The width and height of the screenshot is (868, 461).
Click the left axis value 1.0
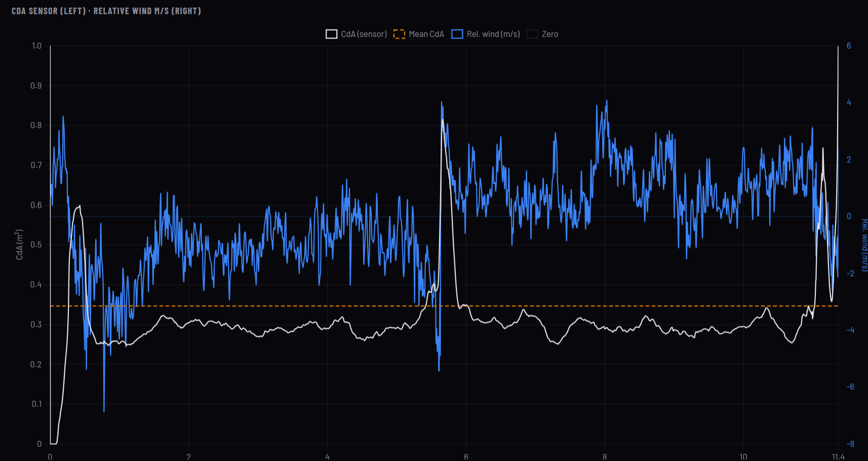tap(36, 46)
